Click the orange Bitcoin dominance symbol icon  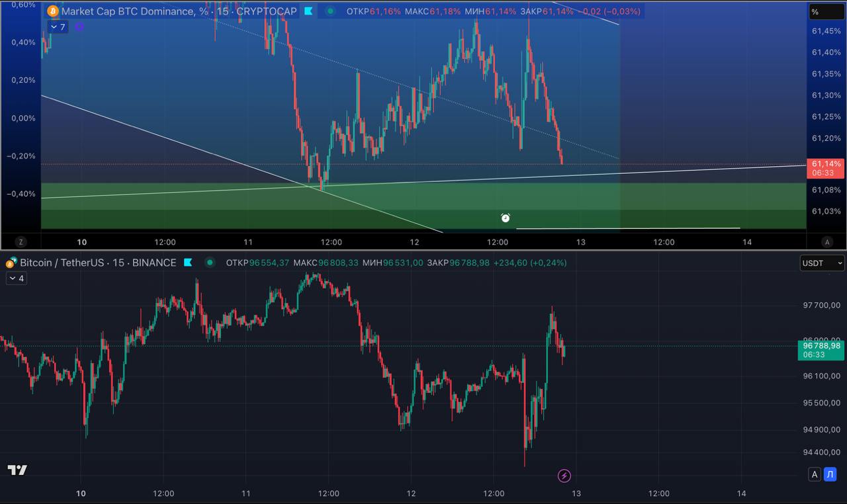pyautogui.click(x=53, y=11)
